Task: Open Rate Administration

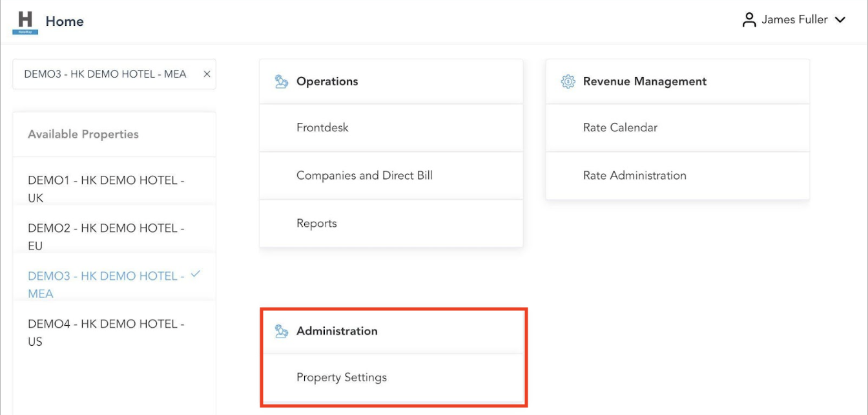Action: [x=634, y=175]
